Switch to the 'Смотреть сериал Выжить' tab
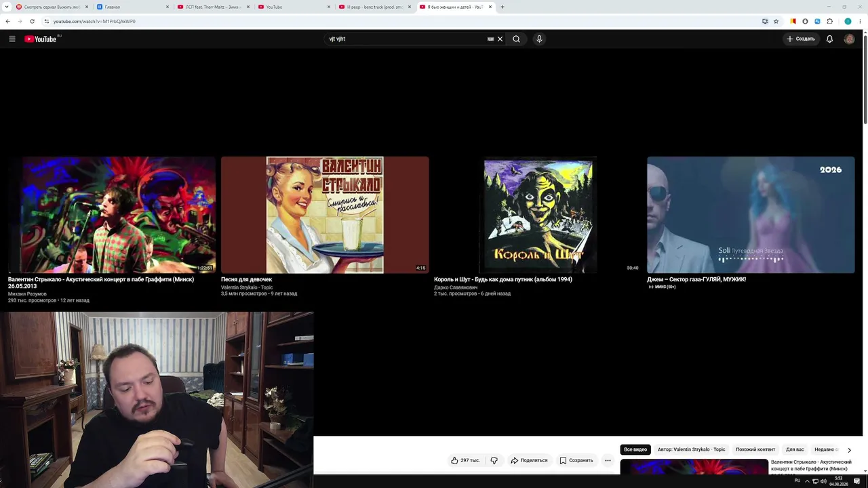The image size is (868, 488). click(x=52, y=7)
